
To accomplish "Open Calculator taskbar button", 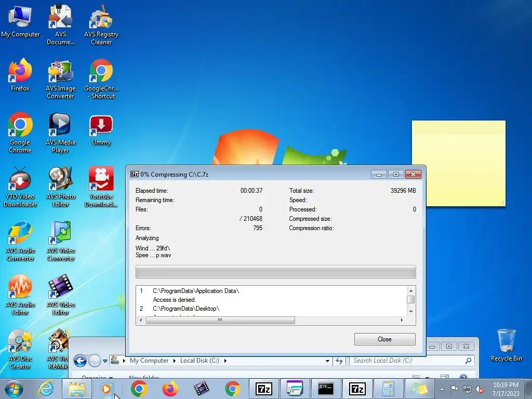I will coord(388,389).
